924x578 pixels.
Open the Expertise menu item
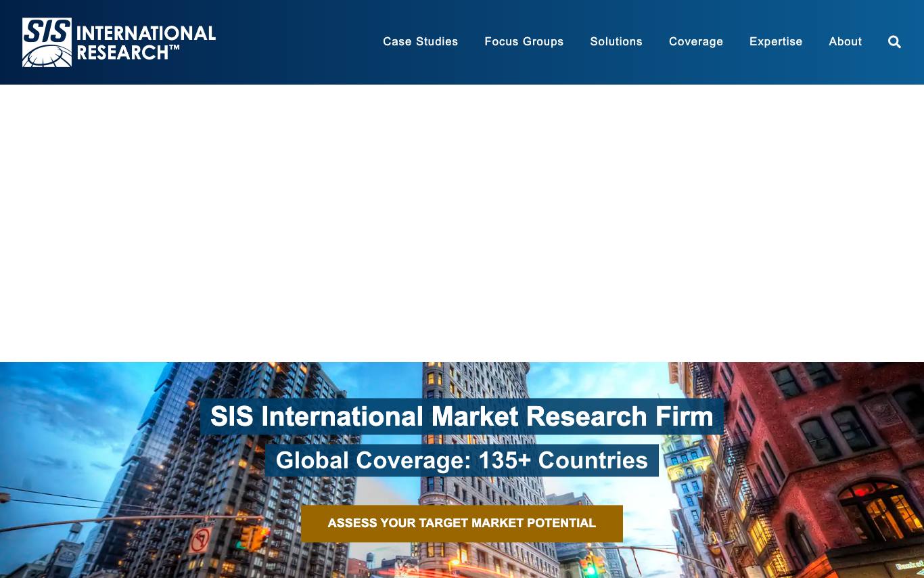coord(776,42)
